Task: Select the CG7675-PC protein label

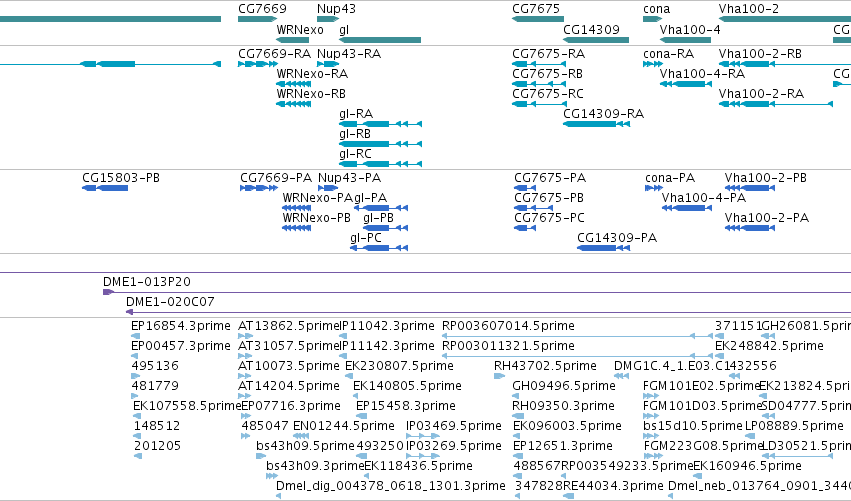Action: pos(549,218)
